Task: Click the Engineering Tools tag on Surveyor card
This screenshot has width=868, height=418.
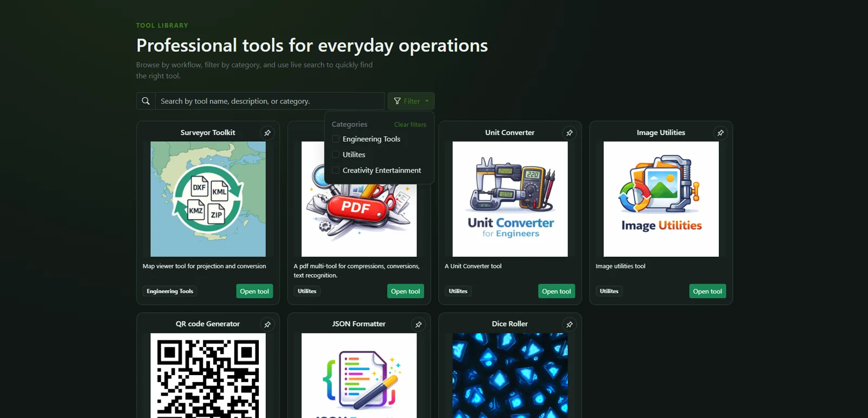Action: point(170,292)
